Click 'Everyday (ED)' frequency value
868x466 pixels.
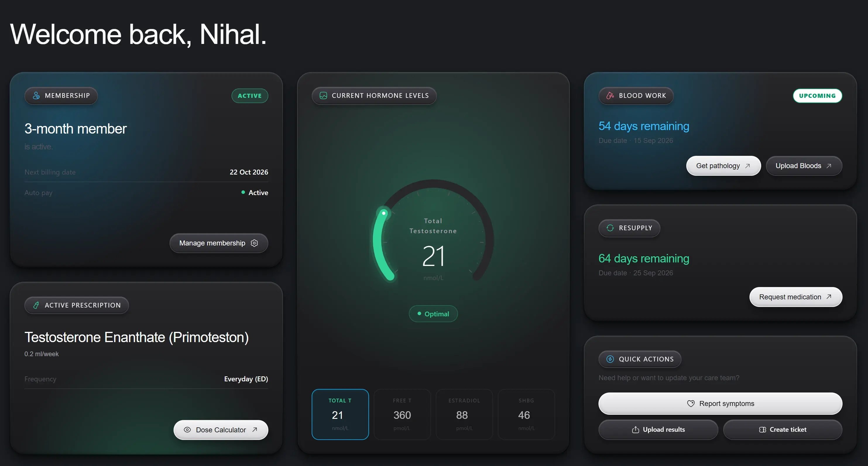pos(246,379)
